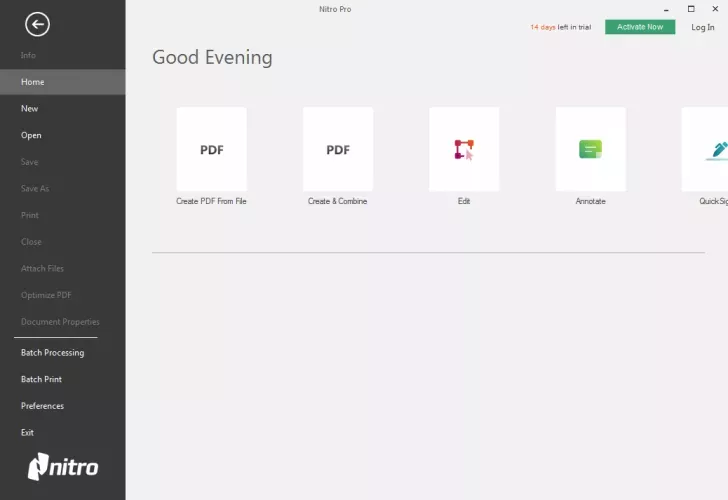Close the Nitro Pro window

715,9
